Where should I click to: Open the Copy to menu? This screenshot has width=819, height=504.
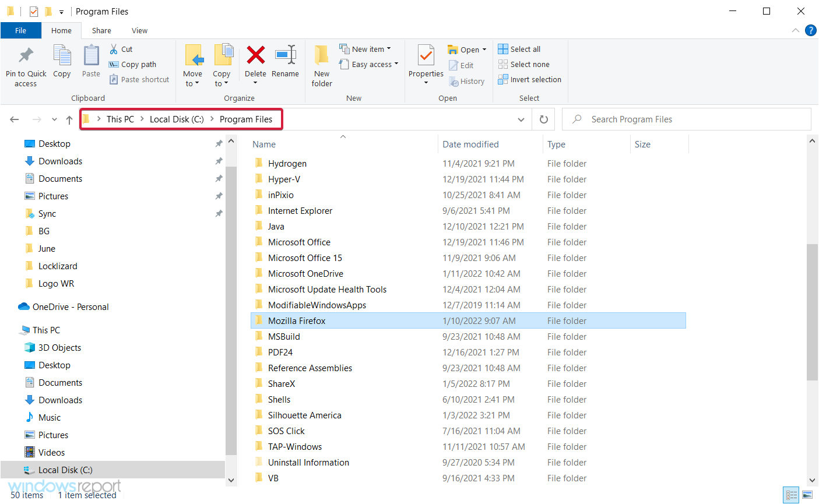click(x=222, y=66)
